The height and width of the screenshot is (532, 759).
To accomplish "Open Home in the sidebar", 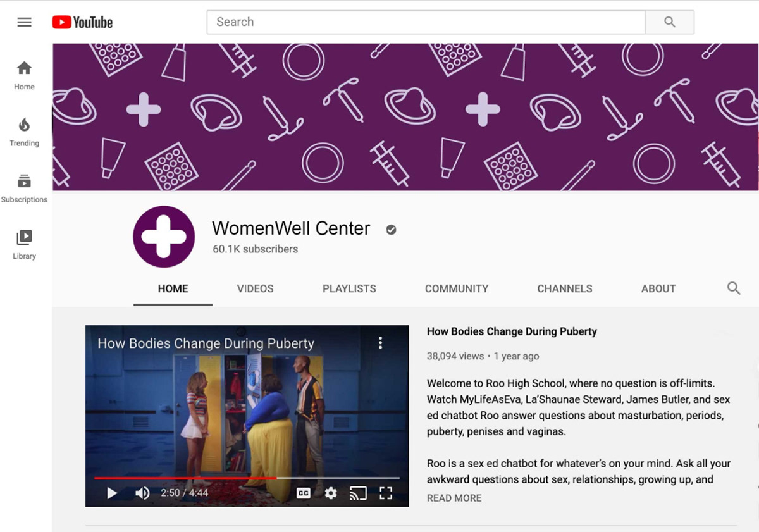I will [24, 75].
